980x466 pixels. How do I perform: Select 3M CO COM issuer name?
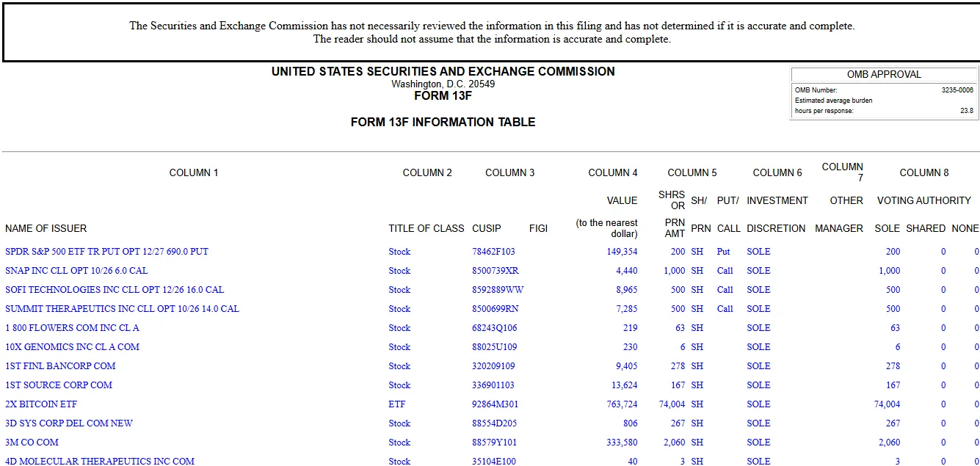point(32,443)
